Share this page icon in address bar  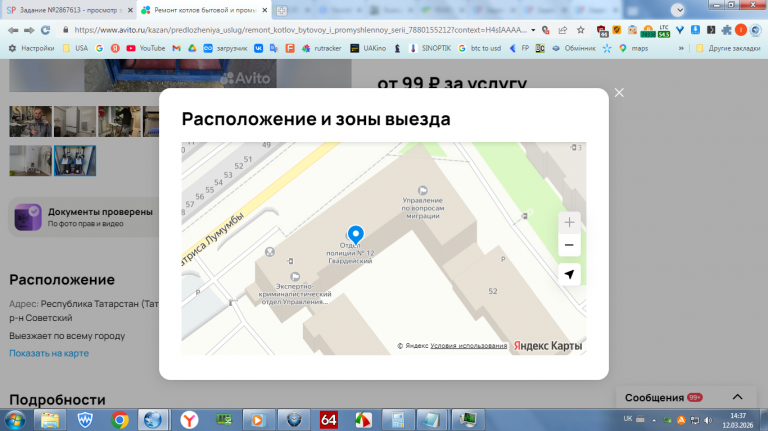coord(563,30)
